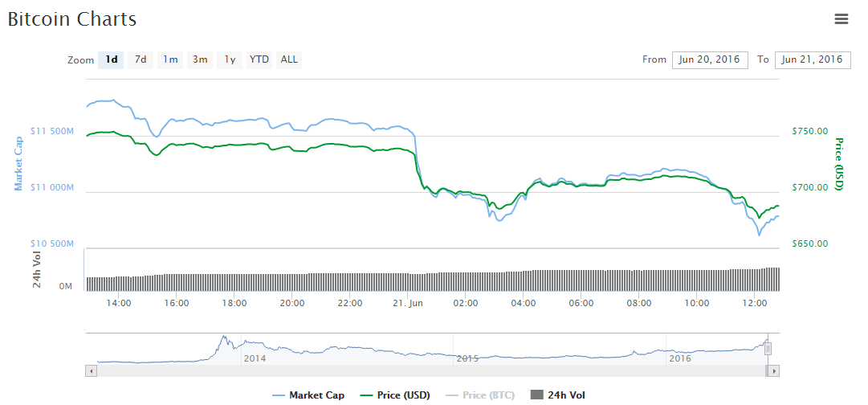Toggle Price (USD) series in legend
The height and width of the screenshot is (405, 868).
[x=395, y=395]
